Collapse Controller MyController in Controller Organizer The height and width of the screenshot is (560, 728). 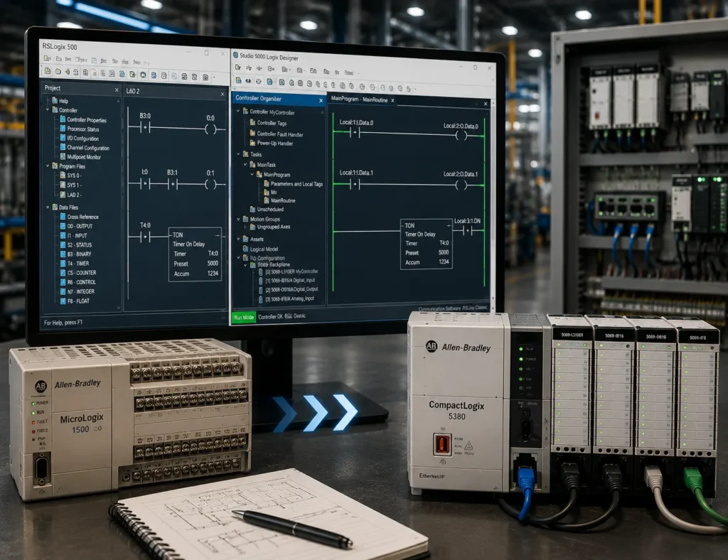point(238,112)
